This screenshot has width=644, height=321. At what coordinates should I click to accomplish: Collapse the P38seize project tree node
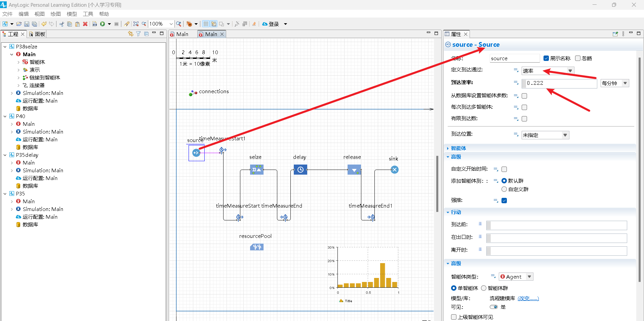coord(5,46)
